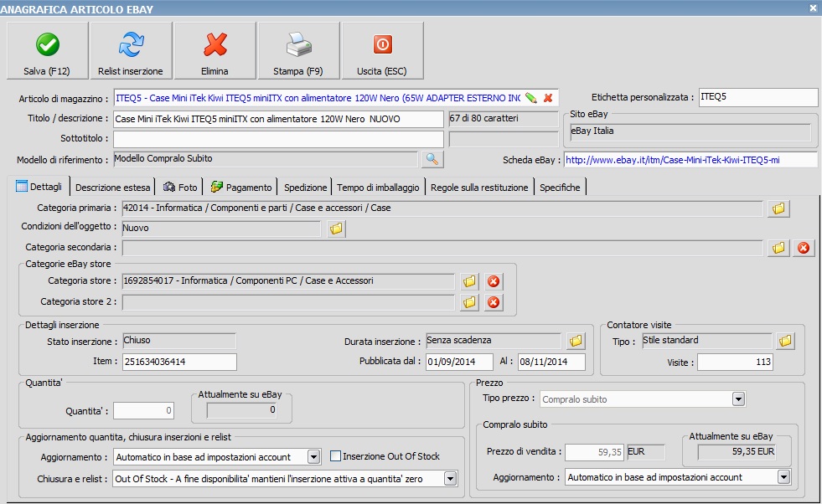Open the Spedizione tab

click(x=305, y=188)
